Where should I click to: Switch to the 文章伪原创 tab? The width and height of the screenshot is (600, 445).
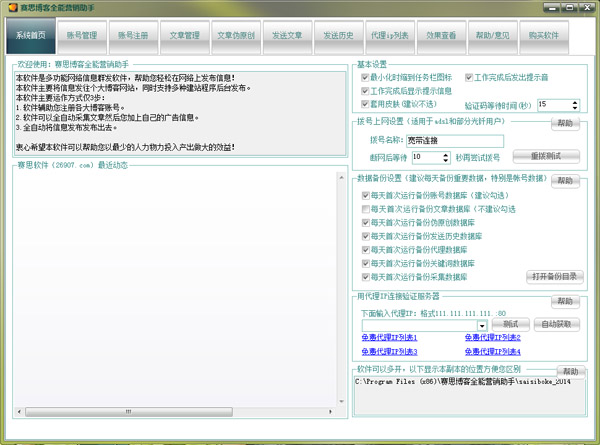point(236,36)
